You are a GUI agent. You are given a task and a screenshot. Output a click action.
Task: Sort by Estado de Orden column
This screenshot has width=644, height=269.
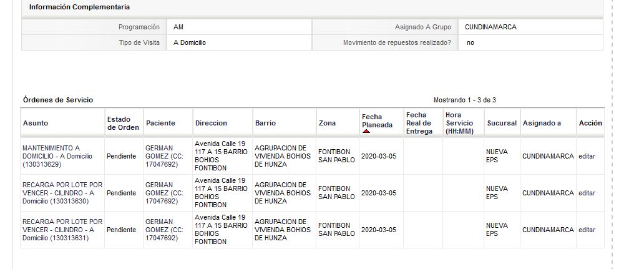click(123, 123)
